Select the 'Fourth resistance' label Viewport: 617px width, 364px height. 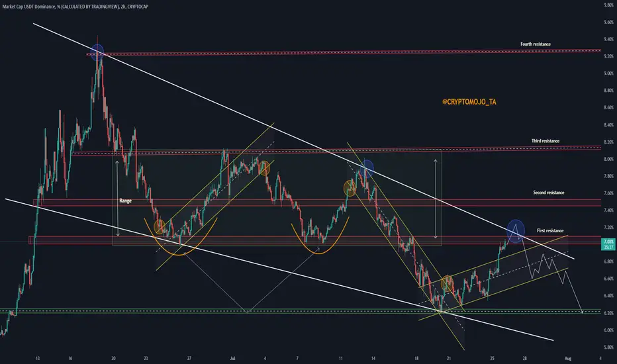pos(535,44)
